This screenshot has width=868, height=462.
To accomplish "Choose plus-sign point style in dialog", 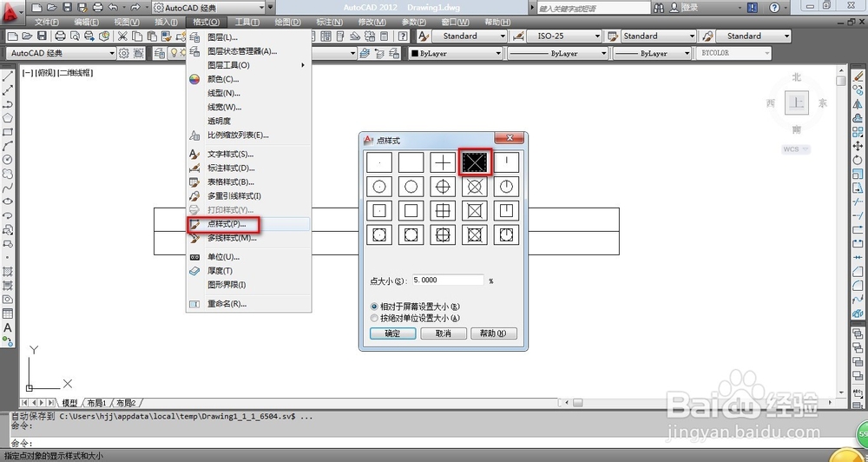I will [x=443, y=162].
